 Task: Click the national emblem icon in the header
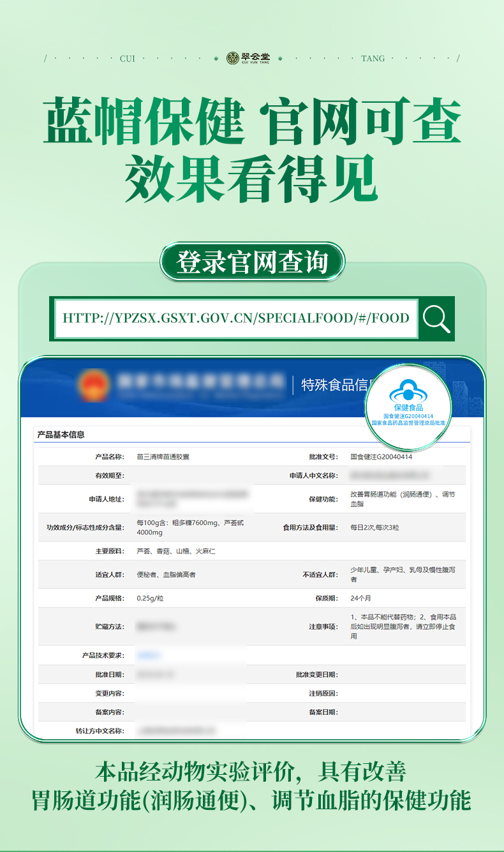coord(95,385)
